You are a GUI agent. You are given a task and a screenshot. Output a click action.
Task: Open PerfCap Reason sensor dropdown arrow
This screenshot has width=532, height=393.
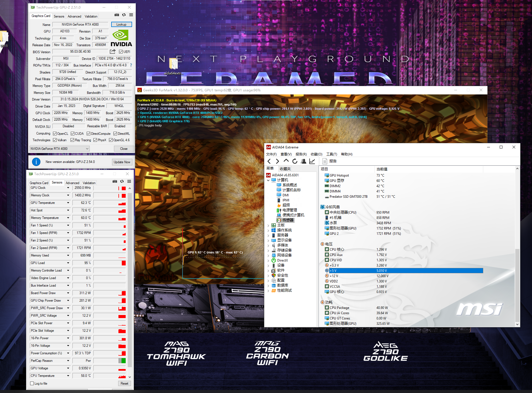tap(68, 361)
